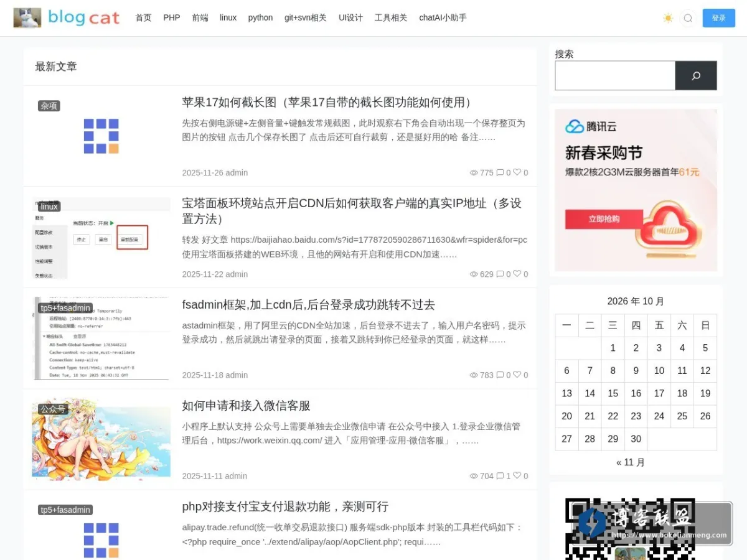The width and height of the screenshot is (747, 560).
Task: Open the PHP menu item
Action: pyautogui.click(x=172, y=17)
